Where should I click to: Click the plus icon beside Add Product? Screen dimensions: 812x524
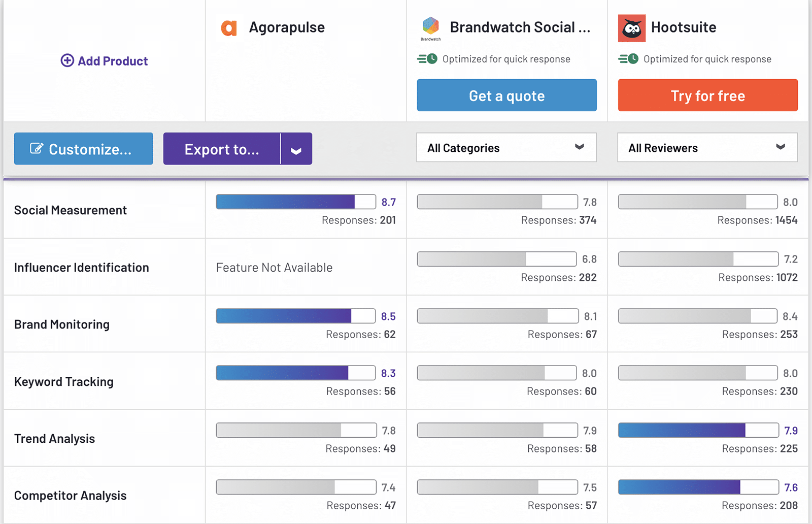coord(67,61)
